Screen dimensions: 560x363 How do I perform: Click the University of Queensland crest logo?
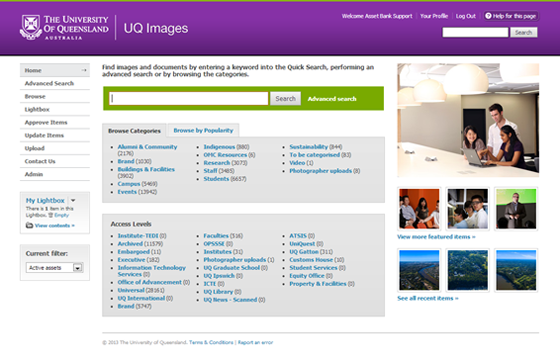(31, 27)
